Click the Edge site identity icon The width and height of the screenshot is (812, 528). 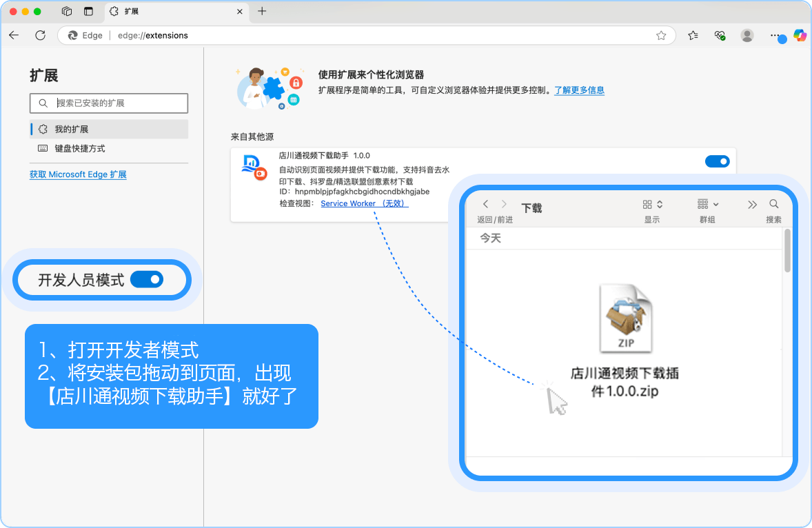click(73, 35)
